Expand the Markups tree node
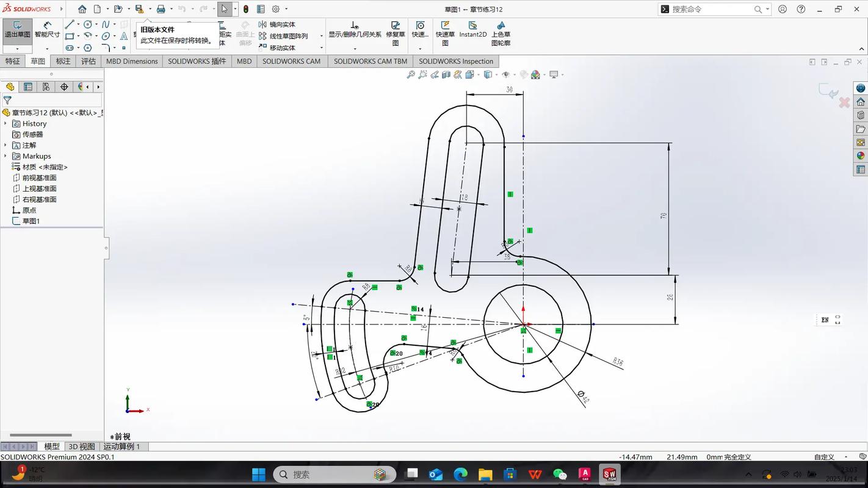The image size is (868, 488). [5, 156]
